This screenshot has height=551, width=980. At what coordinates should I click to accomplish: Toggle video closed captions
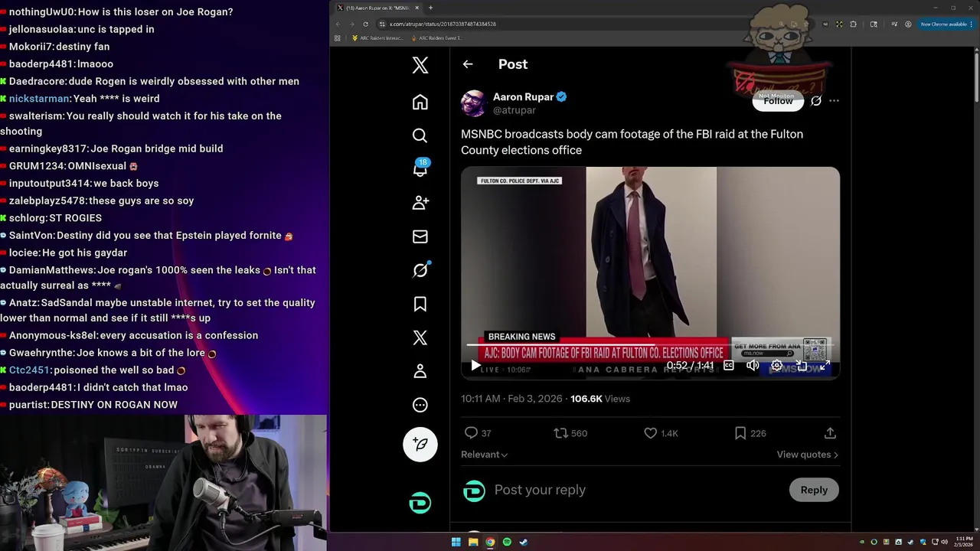click(729, 366)
